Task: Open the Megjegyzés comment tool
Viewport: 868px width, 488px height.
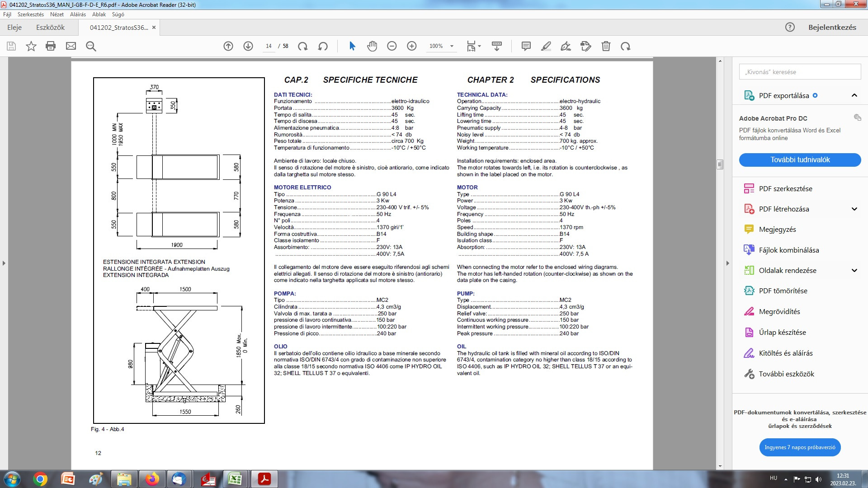Action: (x=777, y=229)
